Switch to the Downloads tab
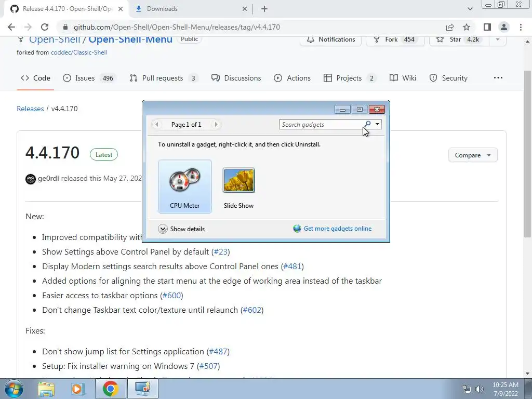The image size is (532, 399). click(190, 9)
